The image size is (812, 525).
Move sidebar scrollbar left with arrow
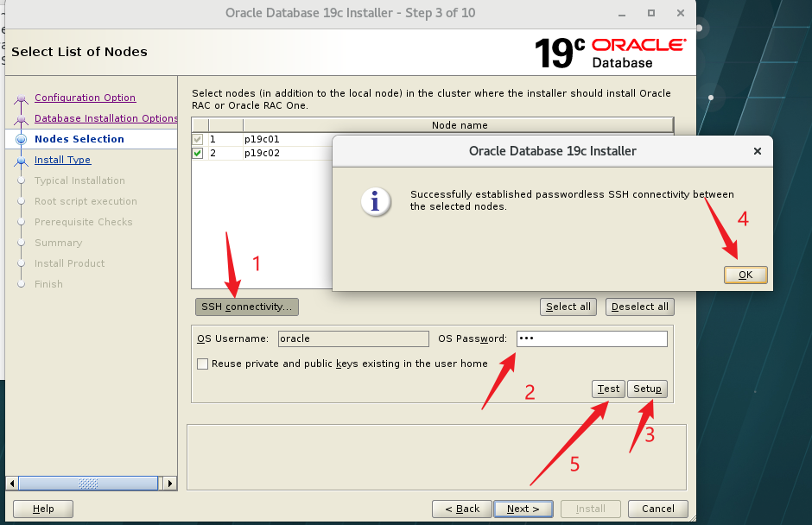[x=12, y=484]
